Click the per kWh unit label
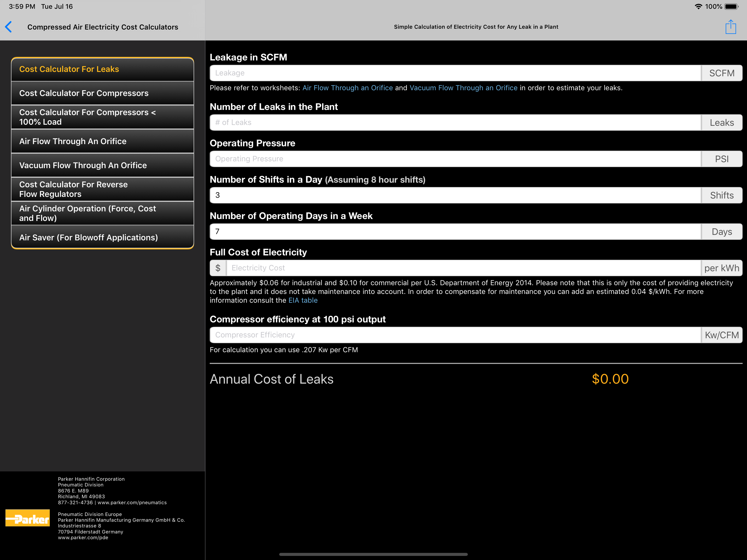Image resolution: width=747 pixels, height=560 pixels. click(x=722, y=268)
